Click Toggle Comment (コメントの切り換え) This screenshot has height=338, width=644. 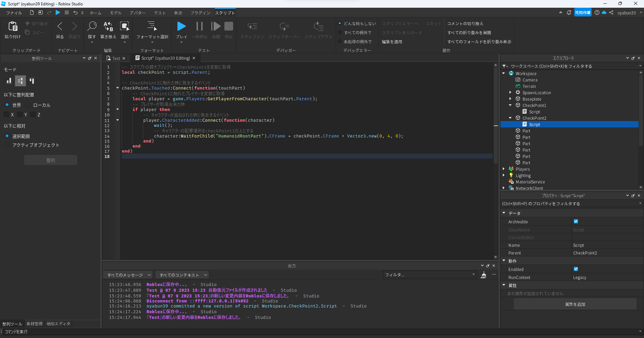(465, 23)
